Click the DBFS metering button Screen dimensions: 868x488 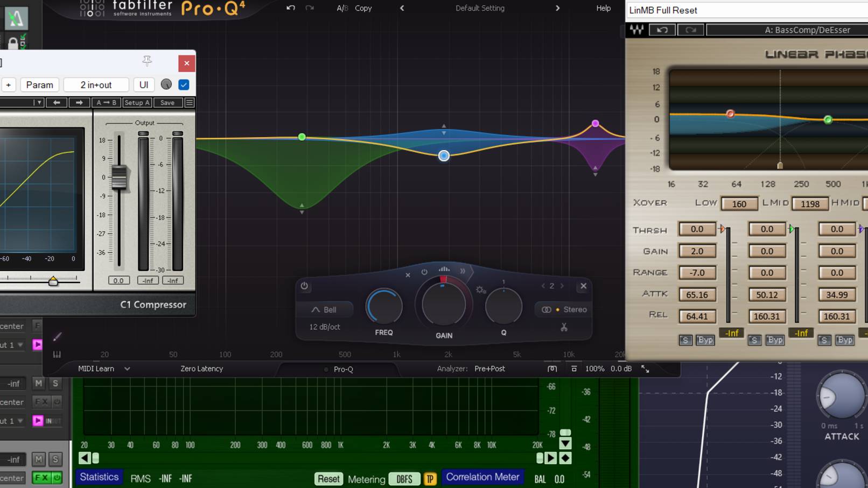click(404, 479)
